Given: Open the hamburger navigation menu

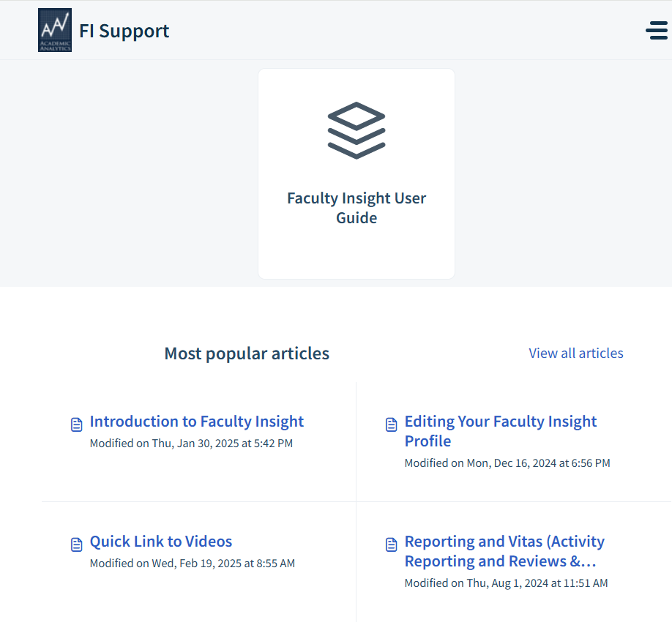Looking at the screenshot, I should click(x=657, y=31).
